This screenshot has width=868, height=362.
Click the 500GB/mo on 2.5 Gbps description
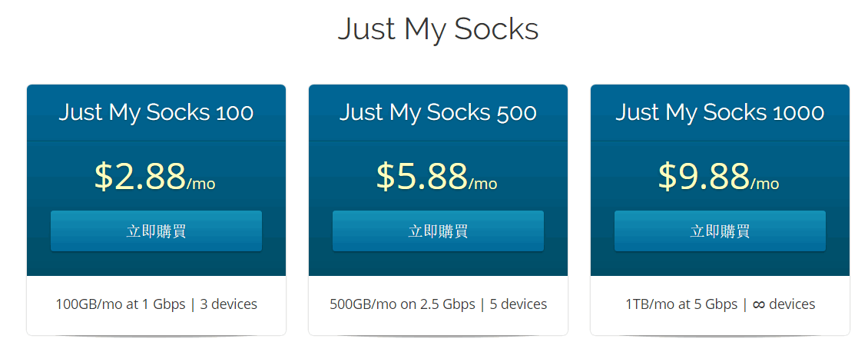[x=403, y=304]
